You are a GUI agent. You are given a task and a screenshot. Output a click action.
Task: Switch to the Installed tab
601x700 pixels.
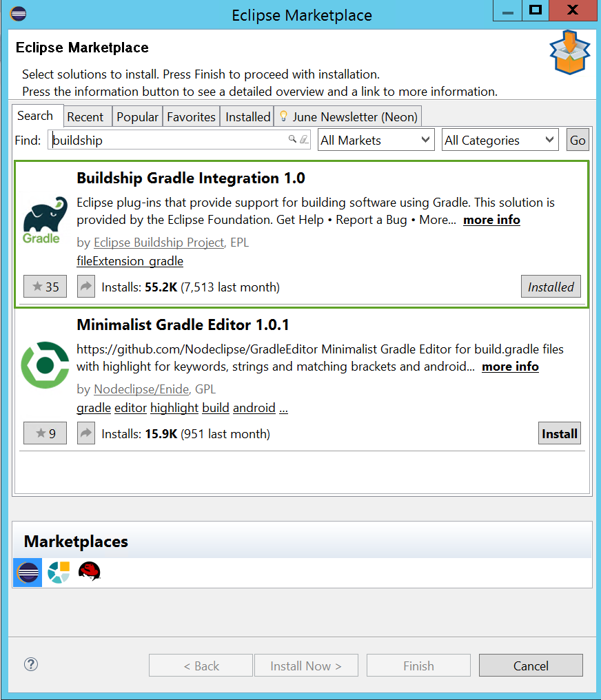click(x=248, y=117)
